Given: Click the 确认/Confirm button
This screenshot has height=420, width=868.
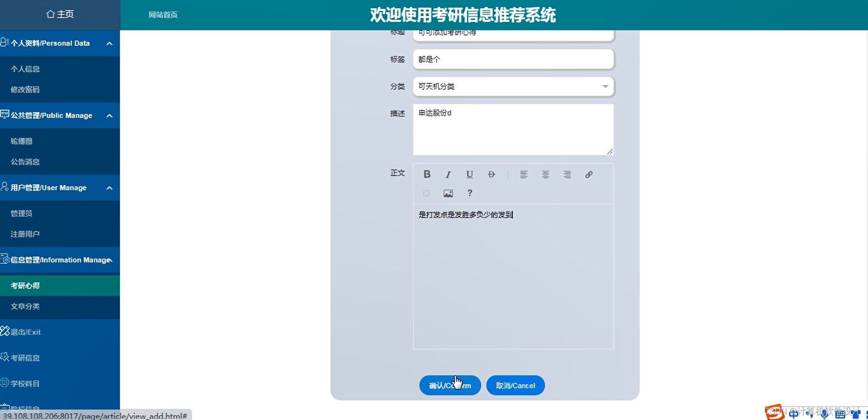Looking at the screenshot, I should 450,385.
